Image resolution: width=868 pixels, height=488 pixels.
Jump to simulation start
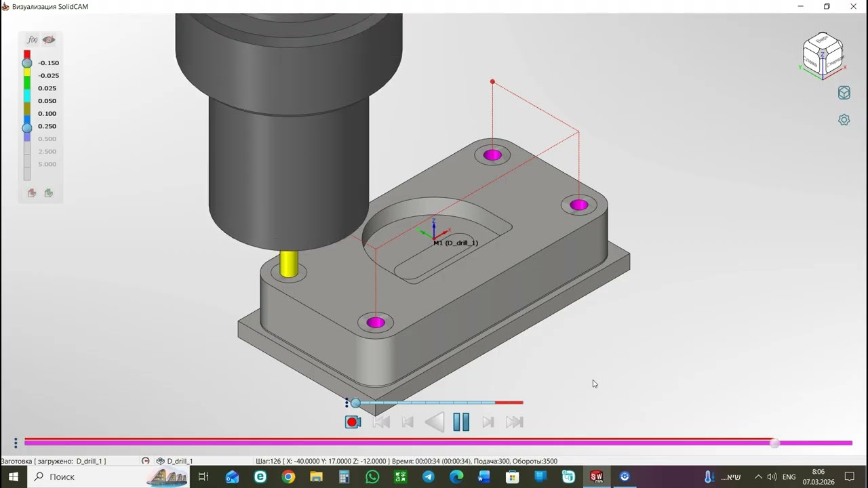point(381,422)
